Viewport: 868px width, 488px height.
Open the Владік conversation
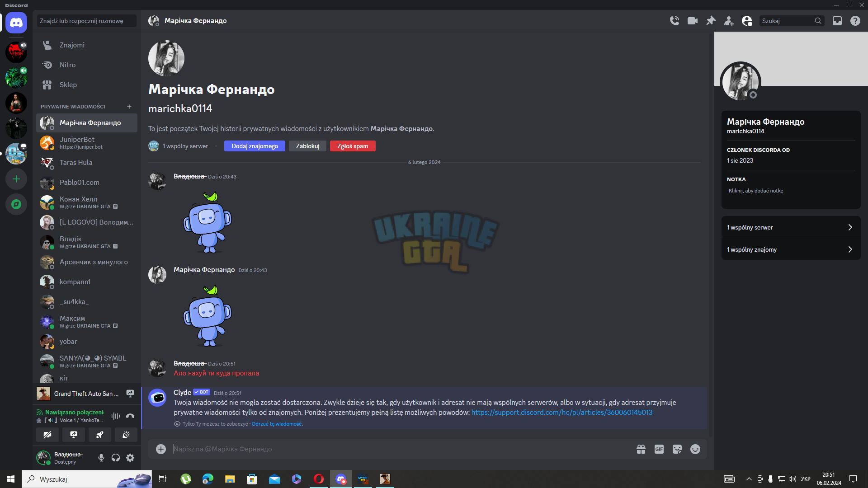pyautogui.click(x=87, y=242)
